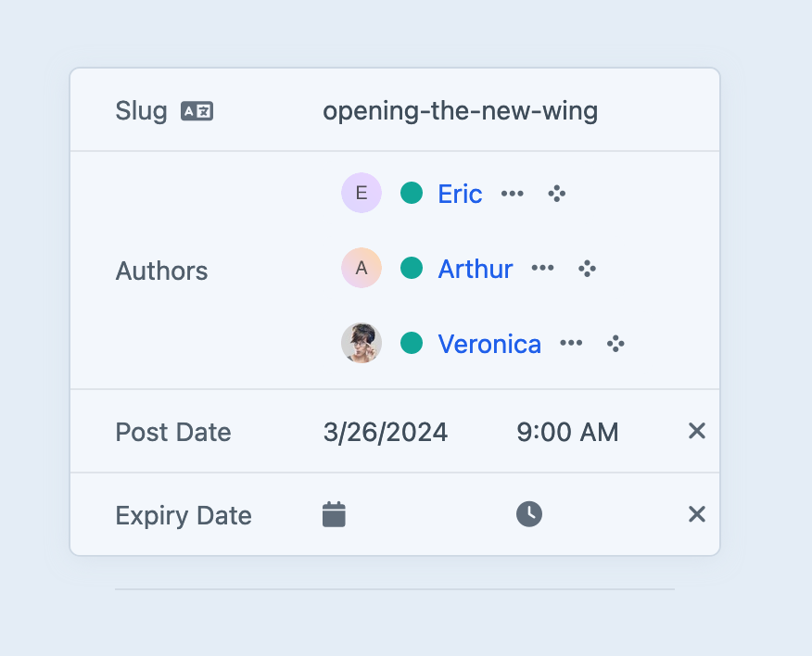Open the Veronica author link
Viewport: 812px width, 656px height.
489,344
